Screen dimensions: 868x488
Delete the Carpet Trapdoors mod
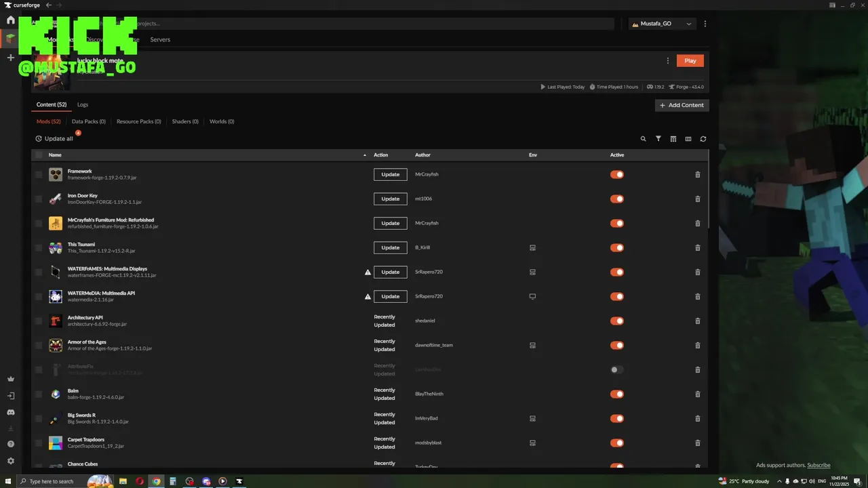[698, 443]
